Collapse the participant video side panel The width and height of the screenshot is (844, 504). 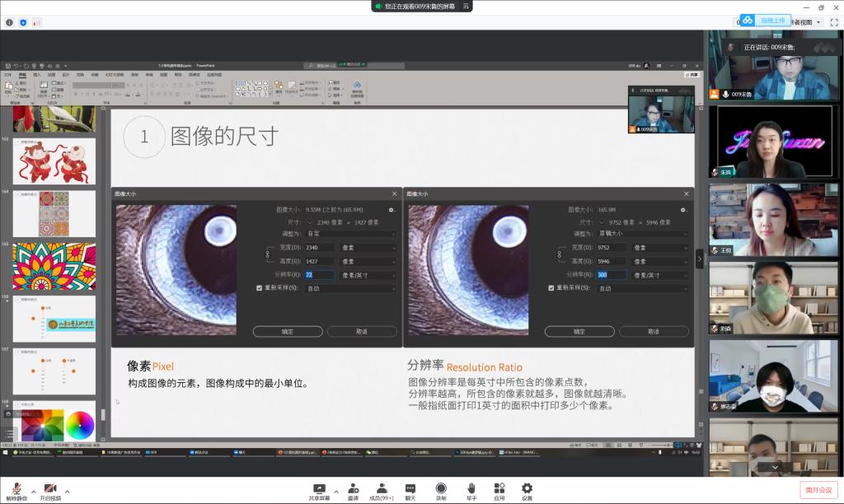(x=700, y=259)
